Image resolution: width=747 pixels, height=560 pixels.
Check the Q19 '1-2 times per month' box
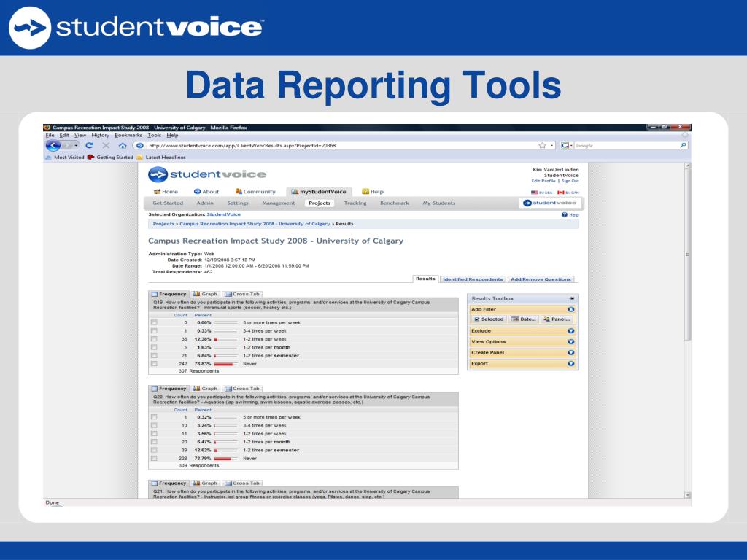pyautogui.click(x=154, y=347)
